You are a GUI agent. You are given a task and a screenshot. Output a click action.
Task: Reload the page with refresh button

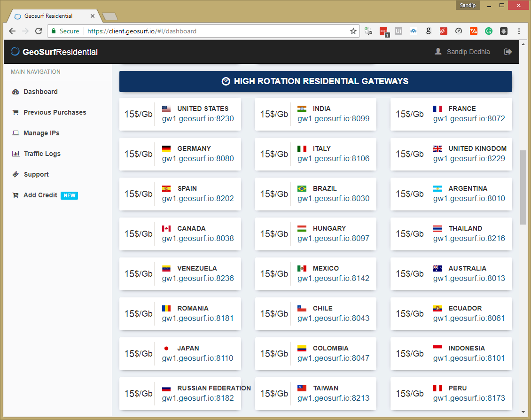click(39, 31)
